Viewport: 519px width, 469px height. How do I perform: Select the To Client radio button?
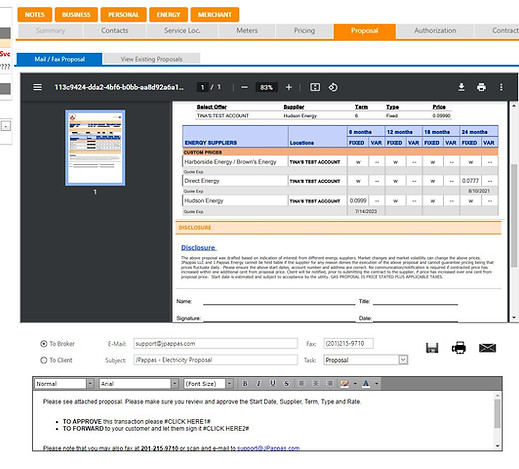click(44, 360)
